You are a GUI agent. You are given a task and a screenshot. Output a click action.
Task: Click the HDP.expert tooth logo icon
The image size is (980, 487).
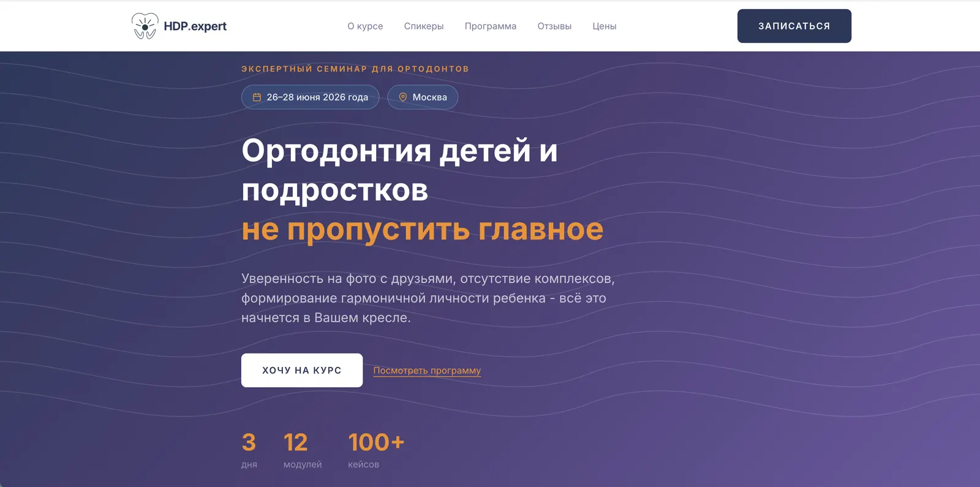coord(145,26)
